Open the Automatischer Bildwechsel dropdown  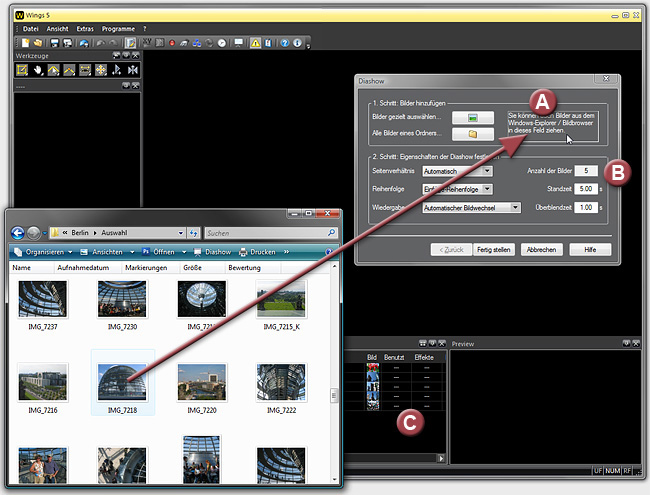coord(515,207)
